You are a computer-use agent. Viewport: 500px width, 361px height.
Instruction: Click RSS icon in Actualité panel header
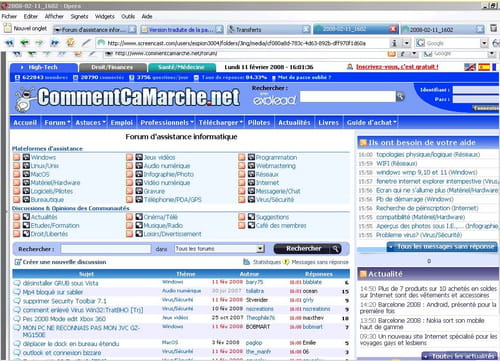(x=362, y=274)
